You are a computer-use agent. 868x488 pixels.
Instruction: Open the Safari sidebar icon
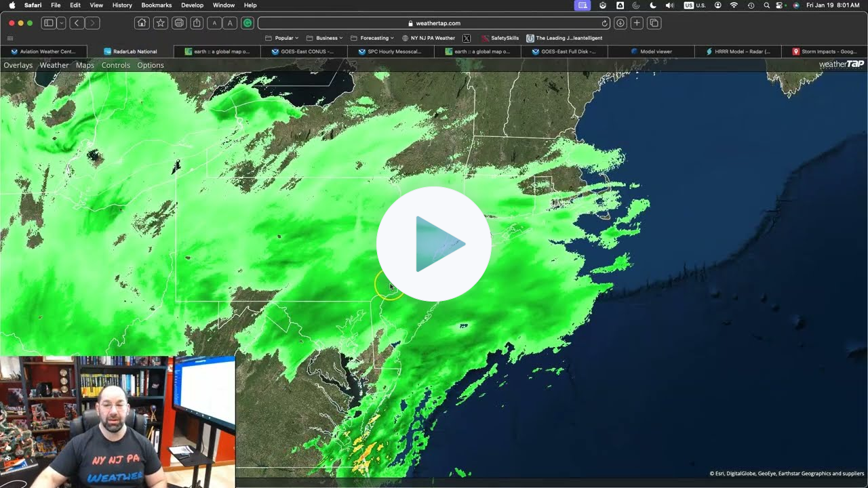47,22
